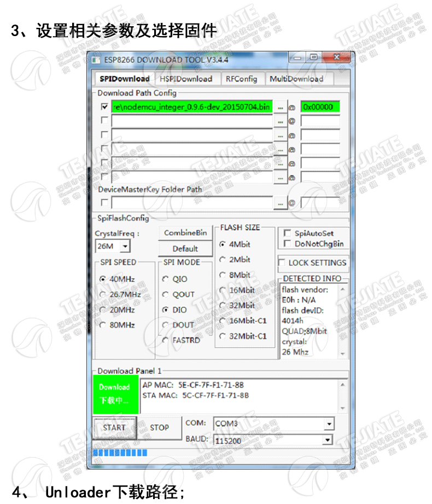The image size is (432, 504).
Task: Maximize the ESP8266 Download Tool window
Action: coord(313,57)
